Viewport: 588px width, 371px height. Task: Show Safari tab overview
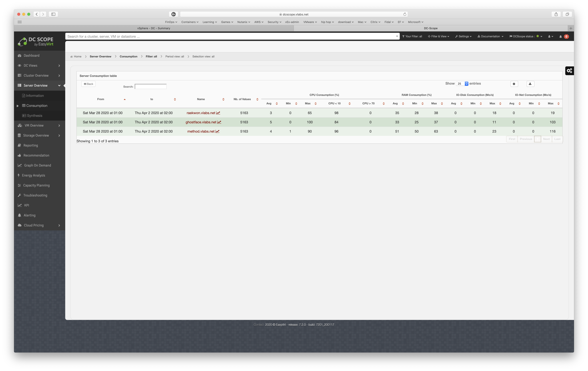pyautogui.click(x=567, y=14)
